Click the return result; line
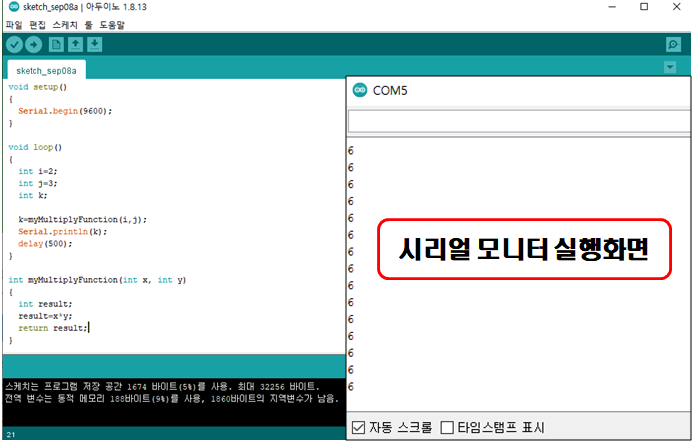 (x=53, y=328)
